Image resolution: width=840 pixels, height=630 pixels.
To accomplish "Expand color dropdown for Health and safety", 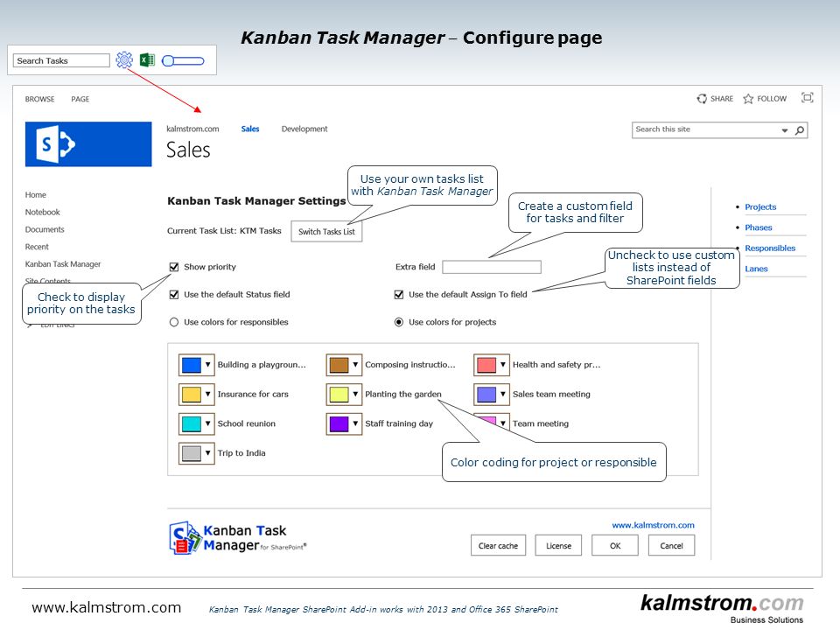I will point(503,365).
